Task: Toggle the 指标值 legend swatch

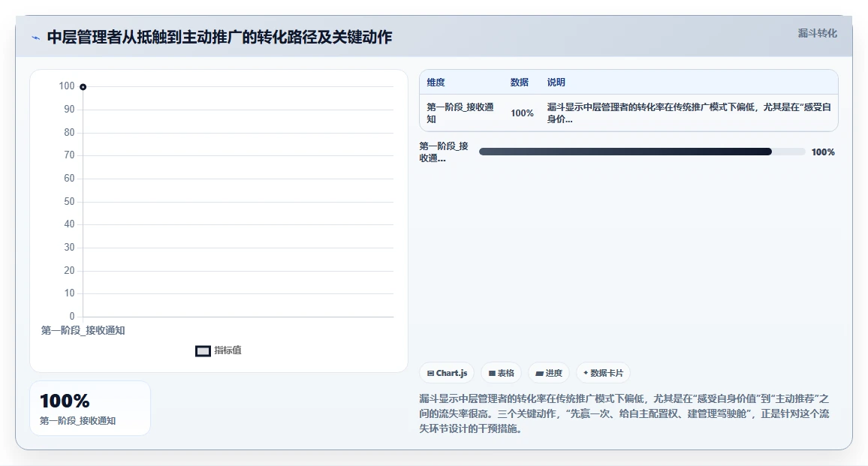Action: click(x=203, y=351)
